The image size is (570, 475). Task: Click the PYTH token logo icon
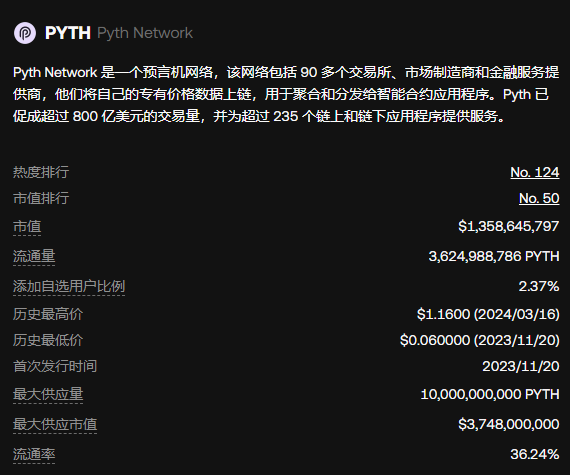(x=25, y=33)
